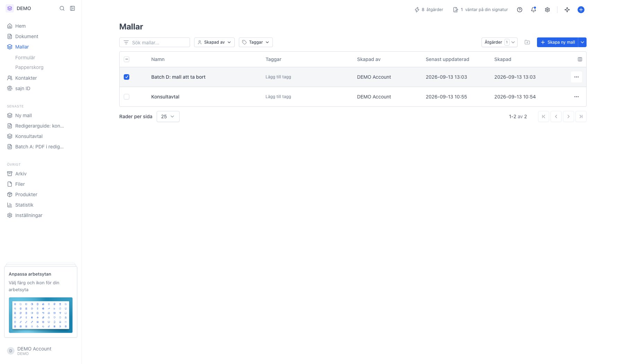
Task: Collapse the sidebar panel icon
Action: pos(72,8)
